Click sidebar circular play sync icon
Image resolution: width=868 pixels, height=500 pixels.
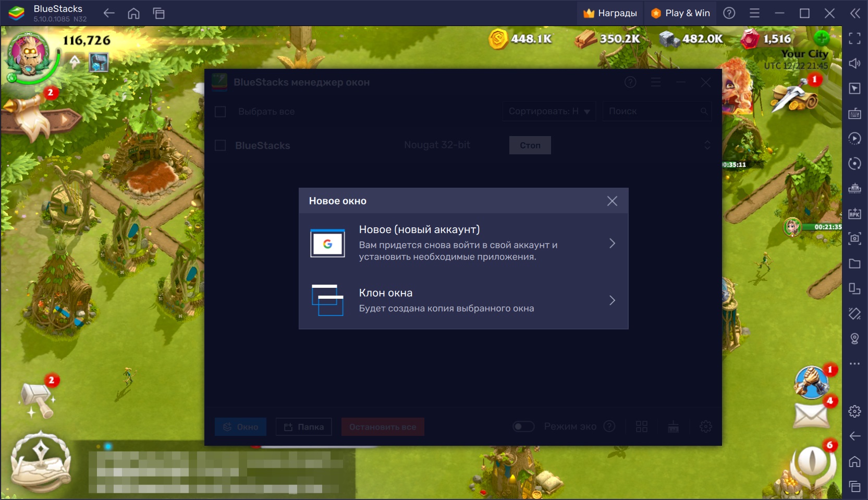tap(854, 138)
